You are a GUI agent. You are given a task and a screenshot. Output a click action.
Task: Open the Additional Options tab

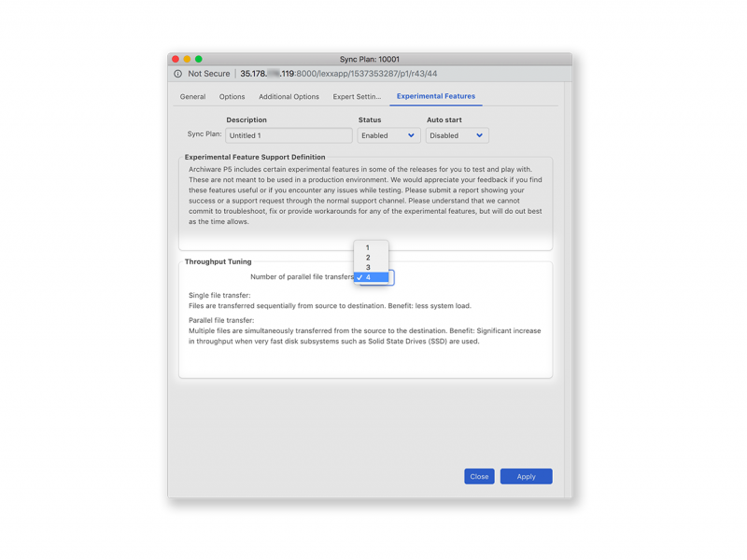(289, 97)
